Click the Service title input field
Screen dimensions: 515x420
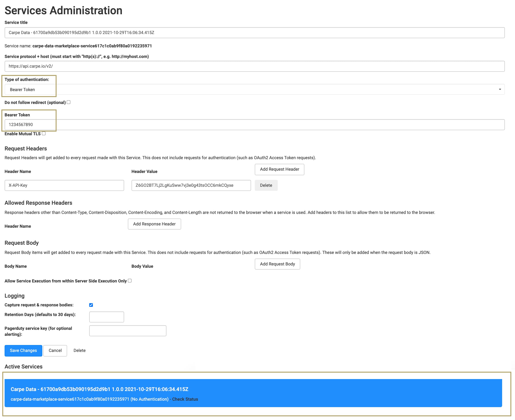pyautogui.click(x=254, y=33)
